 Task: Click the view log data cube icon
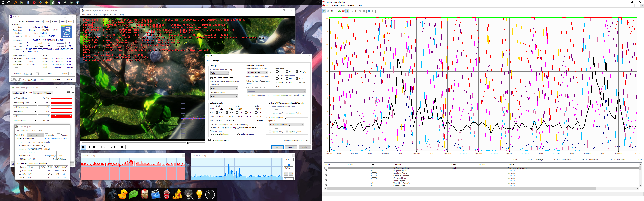coord(328,11)
